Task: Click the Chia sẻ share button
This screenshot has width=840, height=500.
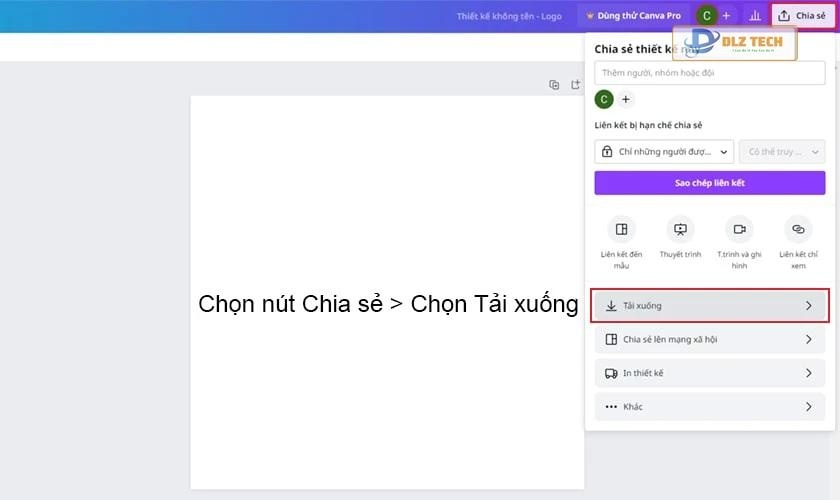Action: point(803,16)
